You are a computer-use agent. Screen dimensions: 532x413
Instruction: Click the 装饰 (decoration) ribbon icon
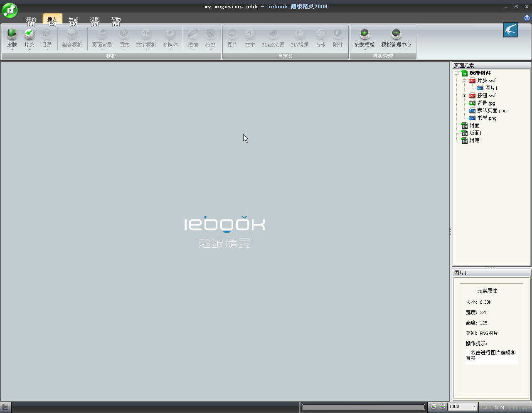coord(193,34)
